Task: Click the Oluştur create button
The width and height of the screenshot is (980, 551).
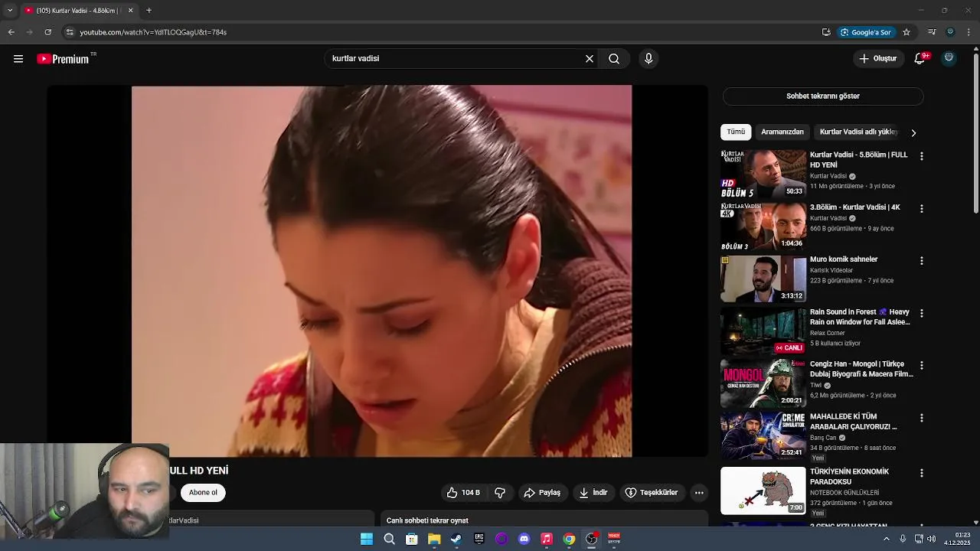Action: [x=877, y=59]
